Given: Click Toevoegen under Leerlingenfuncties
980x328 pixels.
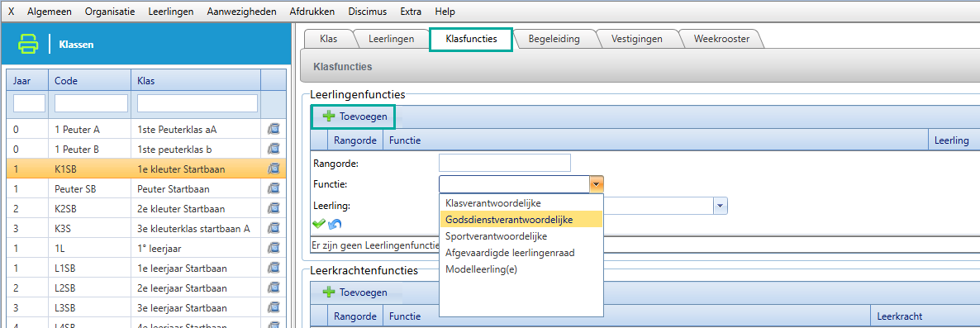Looking at the screenshot, I should [354, 116].
